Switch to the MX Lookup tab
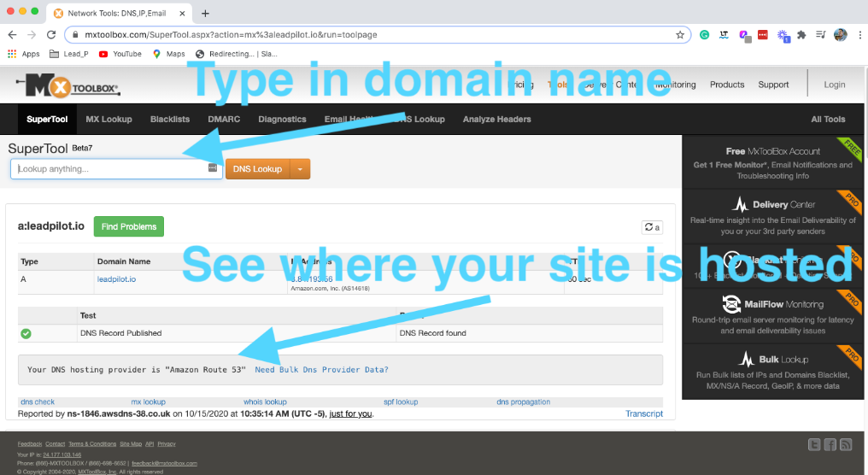868x475 pixels. 109,119
